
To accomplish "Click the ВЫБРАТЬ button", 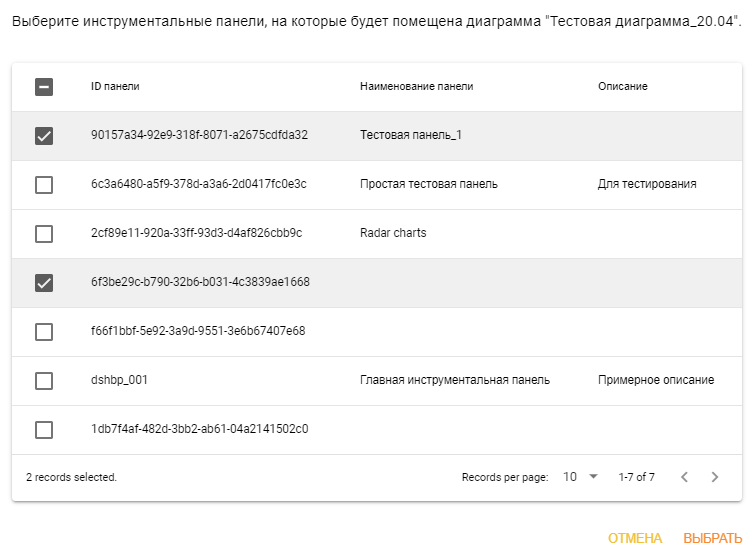I will [713, 538].
